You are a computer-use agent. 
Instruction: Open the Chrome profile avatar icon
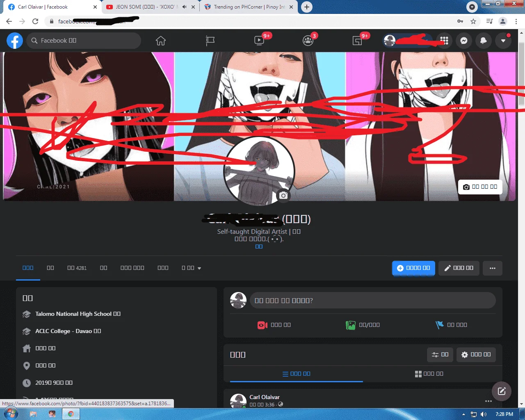click(503, 21)
